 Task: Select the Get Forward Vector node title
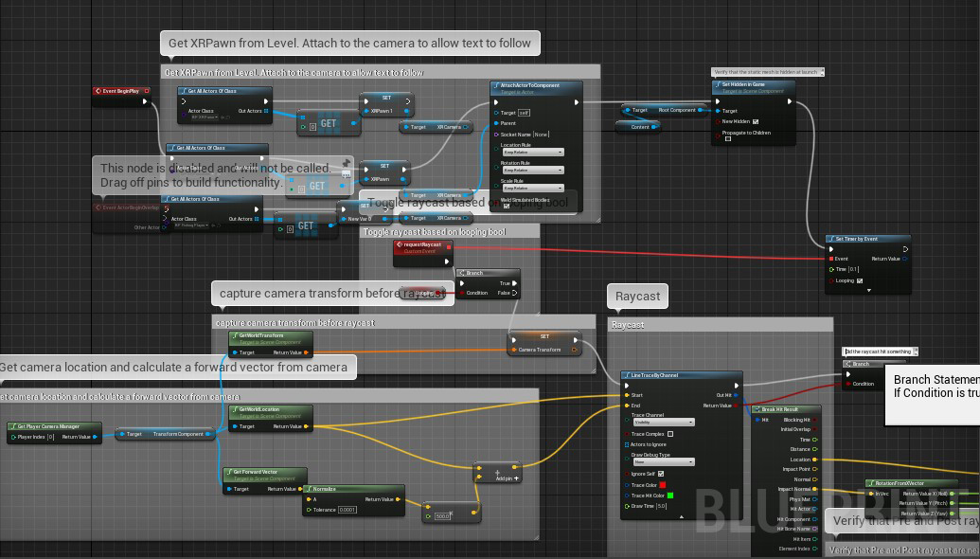coord(265,474)
